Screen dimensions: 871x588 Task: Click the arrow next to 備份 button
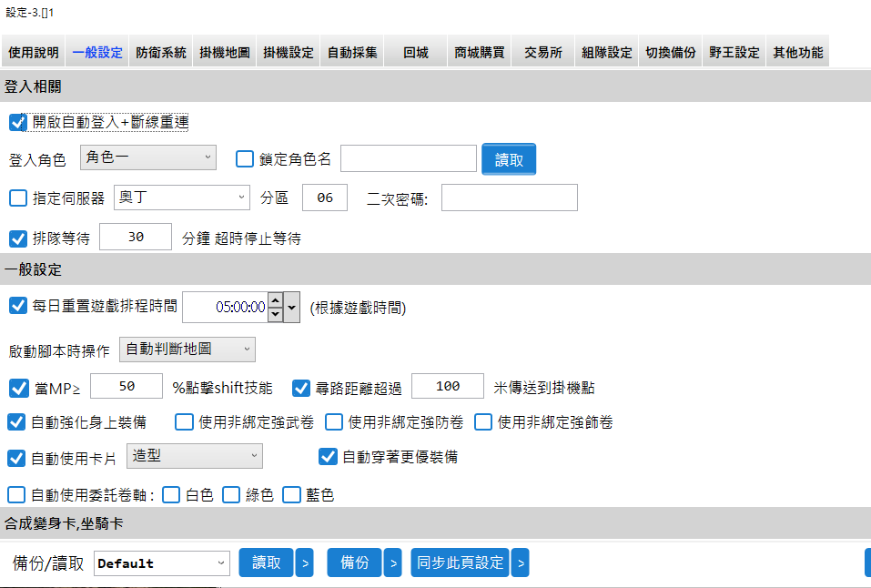coord(392,563)
